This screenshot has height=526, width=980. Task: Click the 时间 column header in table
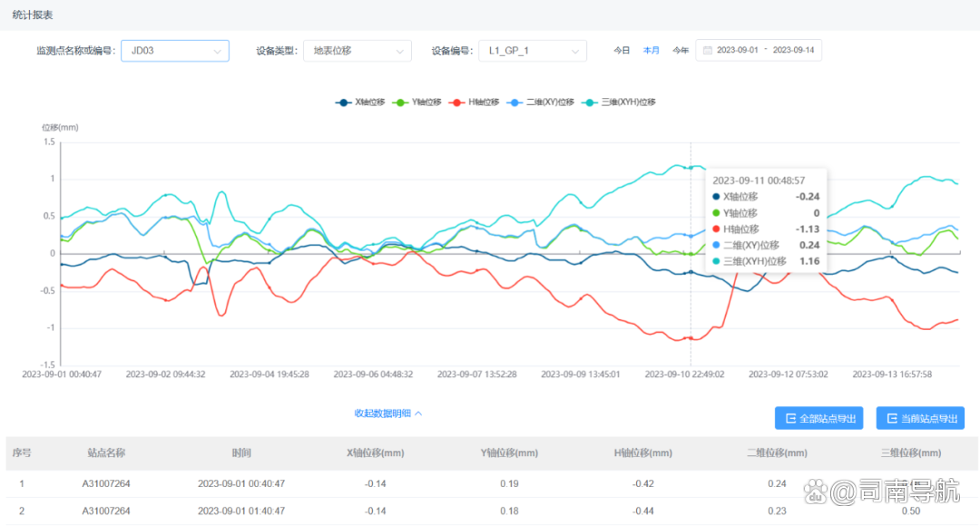[x=240, y=453]
